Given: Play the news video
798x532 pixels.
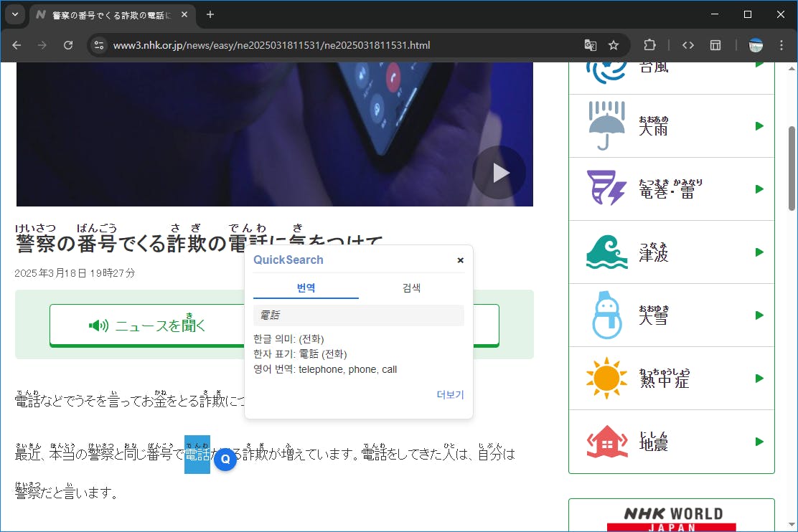Looking at the screenshot, I should [499, 173].
